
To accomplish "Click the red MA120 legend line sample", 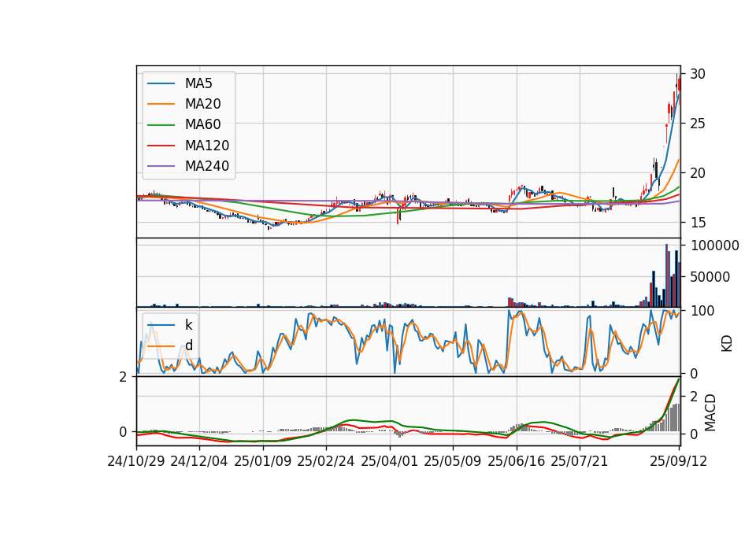I will pyautogui.click(x=161, y=146).
